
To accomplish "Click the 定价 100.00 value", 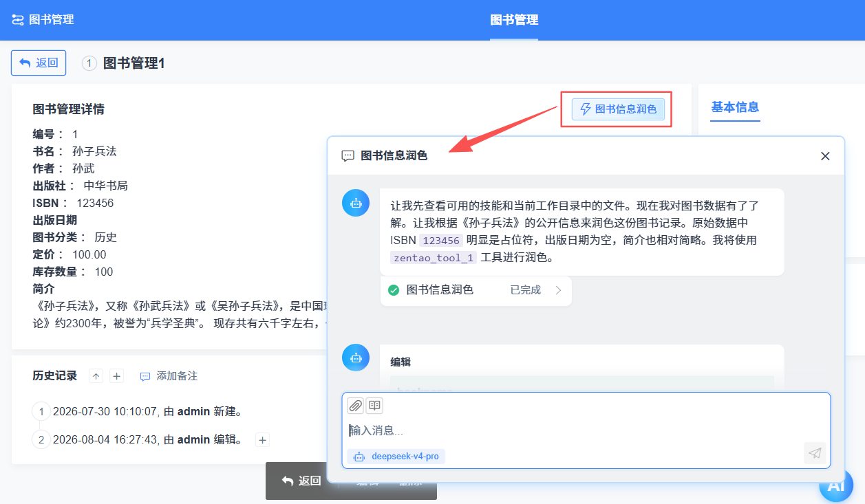I will [x=89, y=254].
